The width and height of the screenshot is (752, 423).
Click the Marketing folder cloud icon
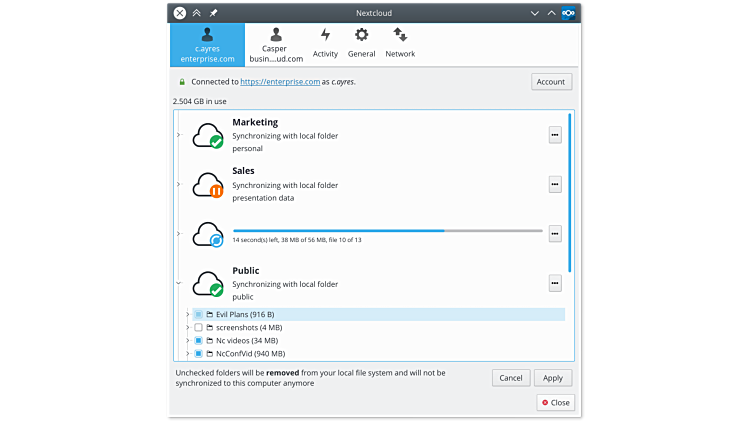coord(208,135)
